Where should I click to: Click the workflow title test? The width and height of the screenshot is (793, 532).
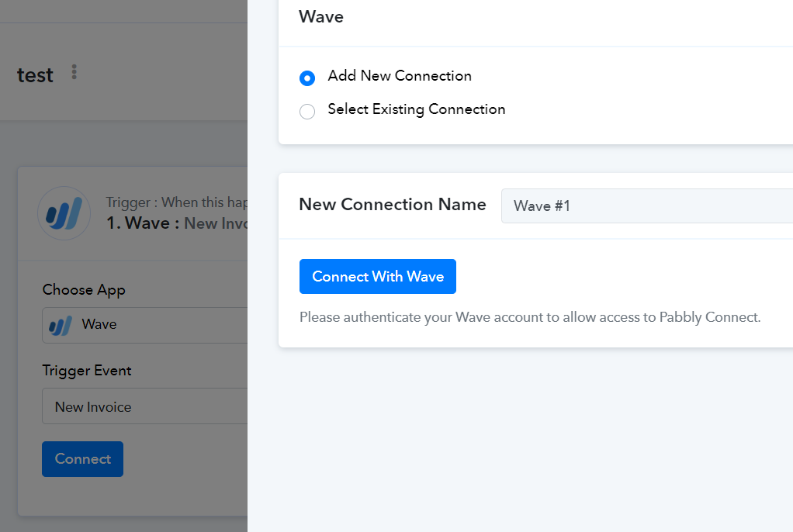click(35, 75)
